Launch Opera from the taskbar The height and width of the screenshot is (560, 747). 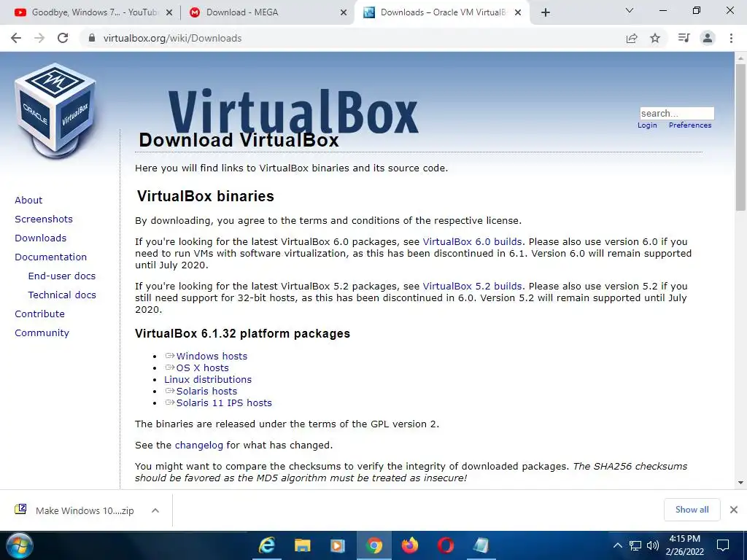coord(446,545)
